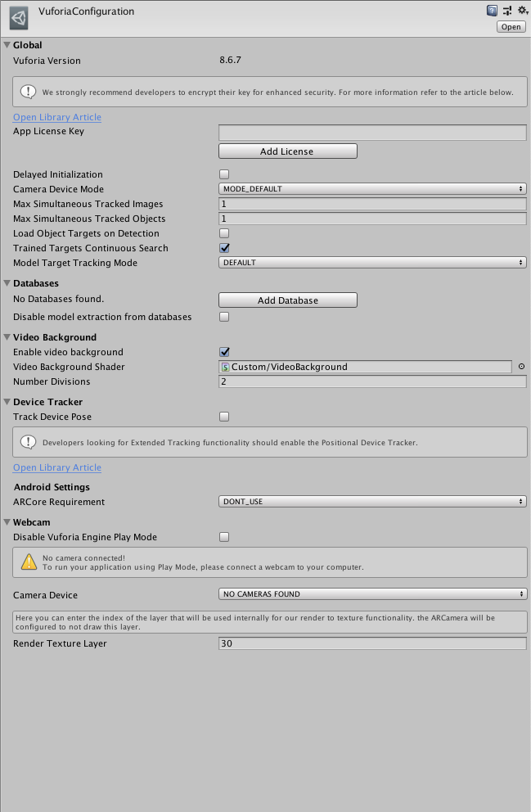Viewport: 531px width, 812px height.
Task: Click the Android Settings heading
Action: coord(52,487)
